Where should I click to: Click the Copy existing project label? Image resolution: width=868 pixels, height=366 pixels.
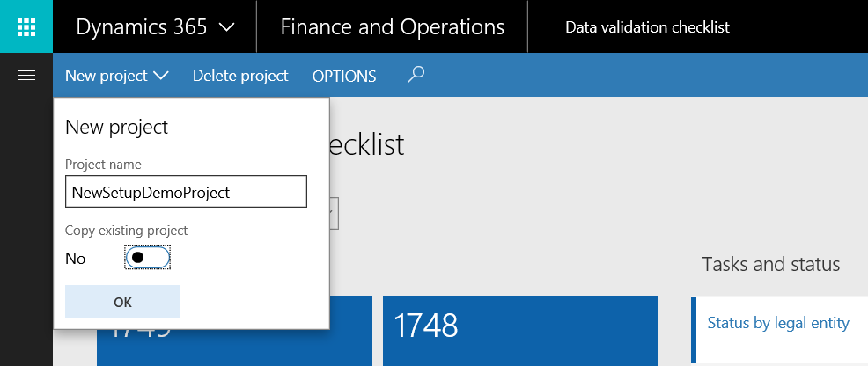[126, 231]
